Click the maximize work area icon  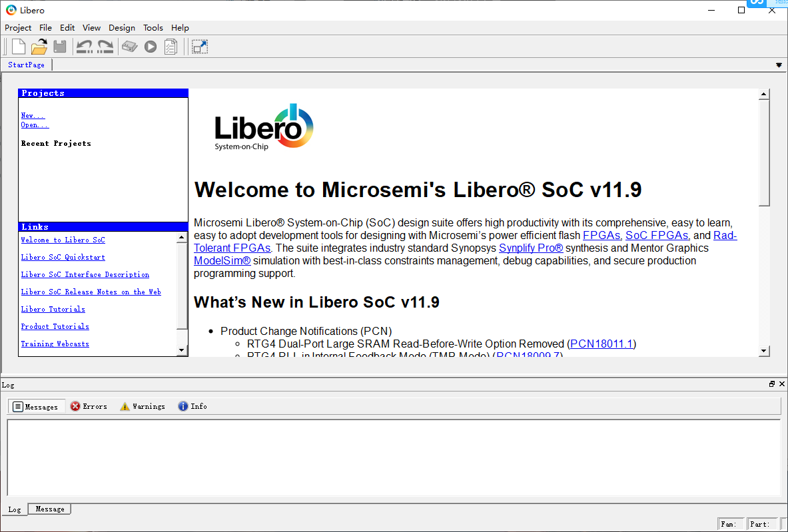click(200, 47)
